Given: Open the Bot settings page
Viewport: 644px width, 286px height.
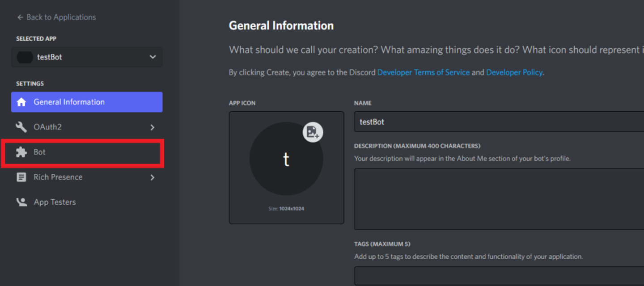Looking at the screenshot, I should (40, 152).
